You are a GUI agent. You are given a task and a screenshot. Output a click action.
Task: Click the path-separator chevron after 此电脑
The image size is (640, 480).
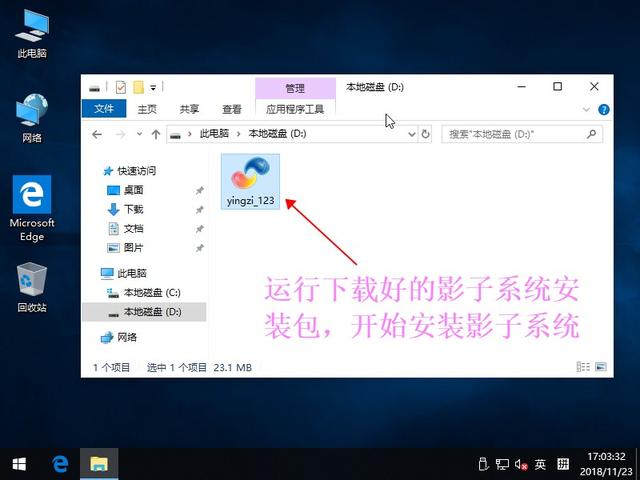point(238,134)
